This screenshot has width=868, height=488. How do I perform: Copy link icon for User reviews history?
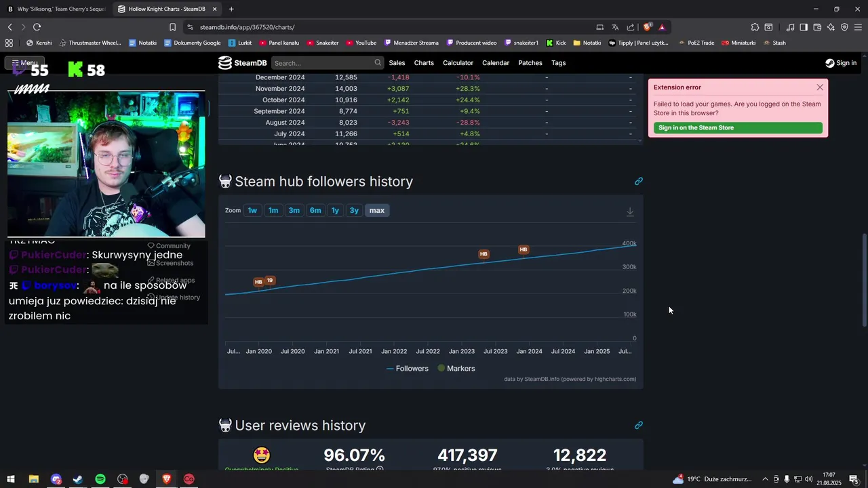[x=638, y=426]
